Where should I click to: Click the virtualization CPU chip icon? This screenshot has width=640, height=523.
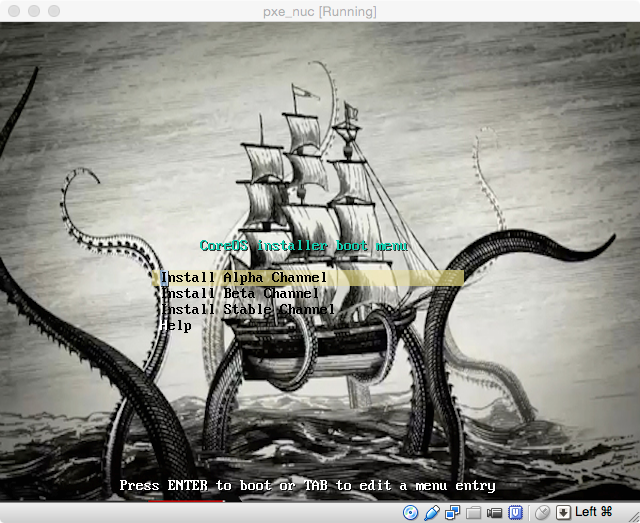point(516,512)
